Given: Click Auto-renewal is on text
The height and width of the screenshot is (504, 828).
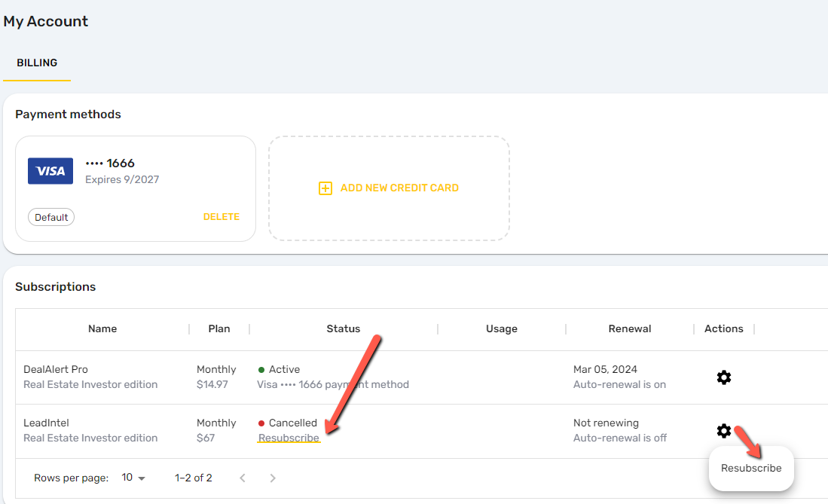Looking at the screenshot, I should coord(619,385).
